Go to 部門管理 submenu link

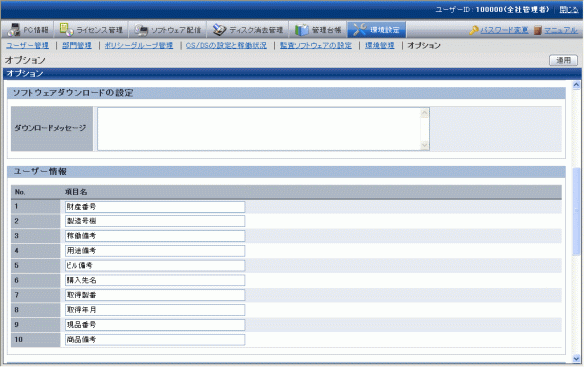pyautogui.click(x=77, y=45)
